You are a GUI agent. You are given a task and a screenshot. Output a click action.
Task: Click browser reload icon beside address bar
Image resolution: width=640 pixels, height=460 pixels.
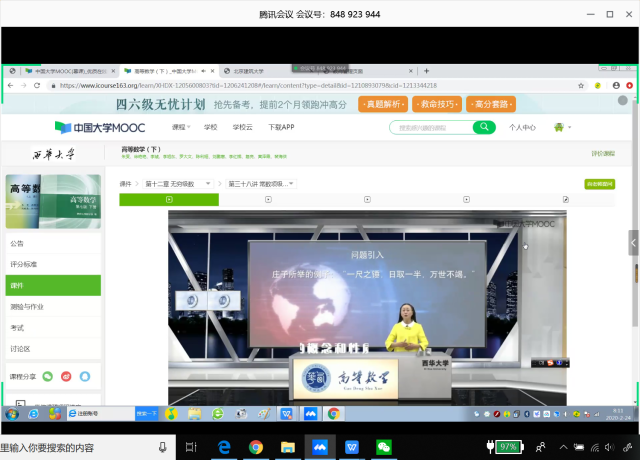point(38,86)
